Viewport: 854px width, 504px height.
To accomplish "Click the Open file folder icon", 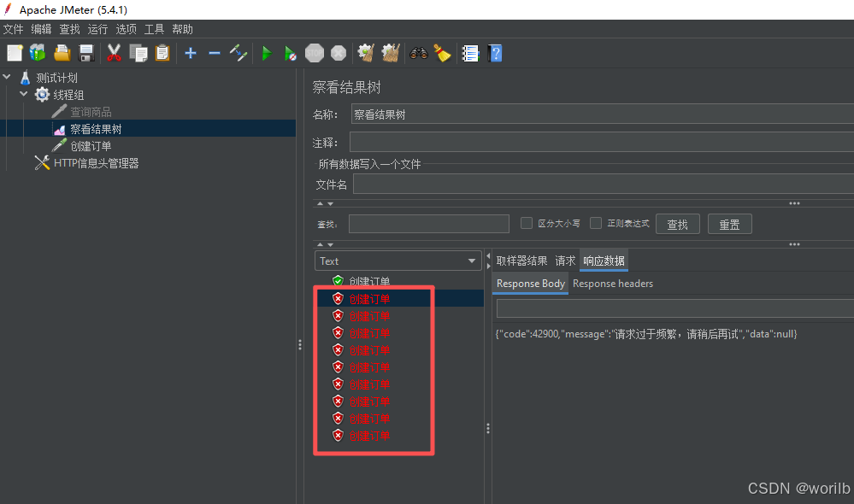I will pyautogui.click(x=62, y=53).
